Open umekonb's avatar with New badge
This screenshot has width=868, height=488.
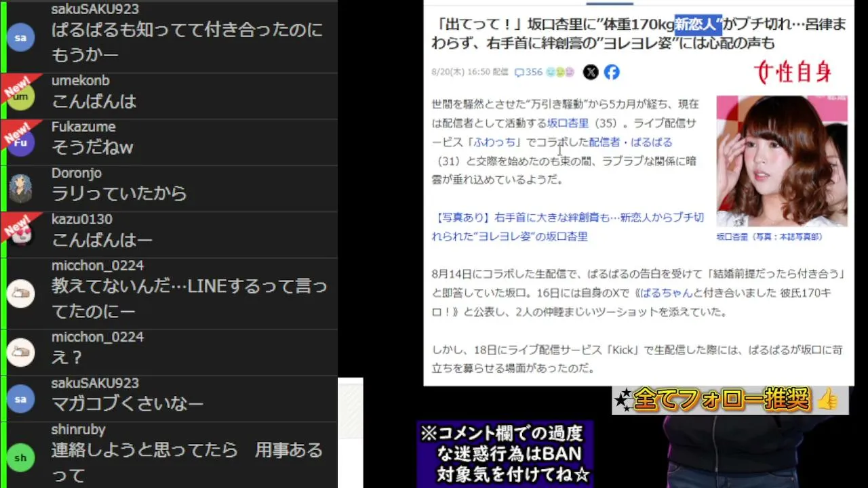coord(20,97)
